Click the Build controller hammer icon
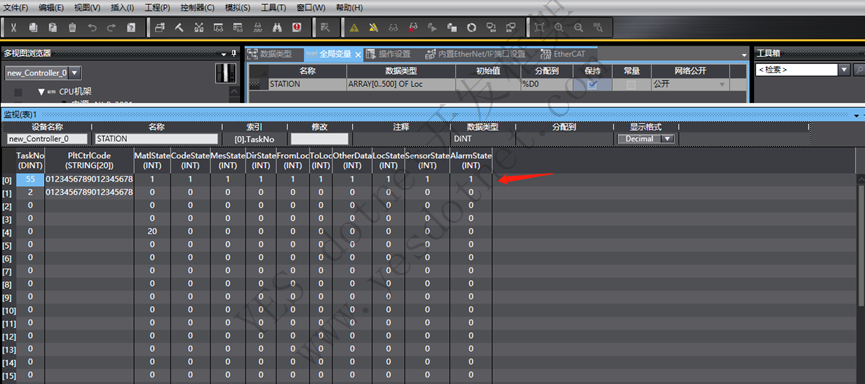 coord(179,27)
